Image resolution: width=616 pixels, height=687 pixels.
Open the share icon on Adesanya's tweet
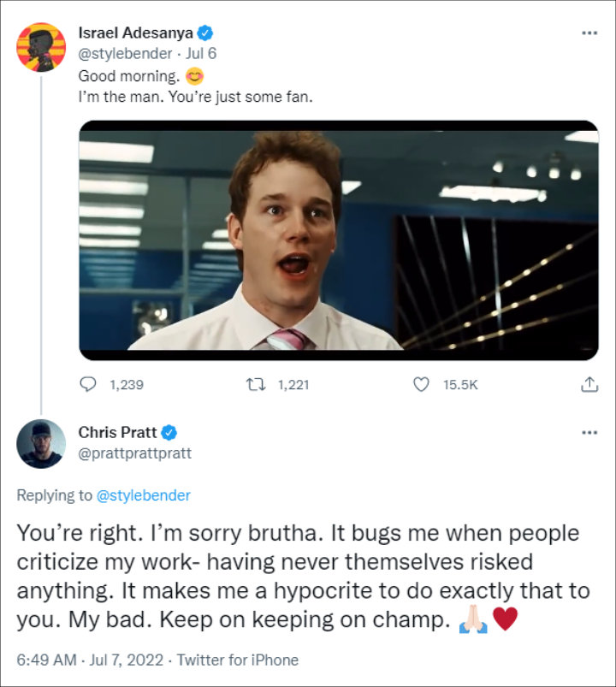point(589,384)
